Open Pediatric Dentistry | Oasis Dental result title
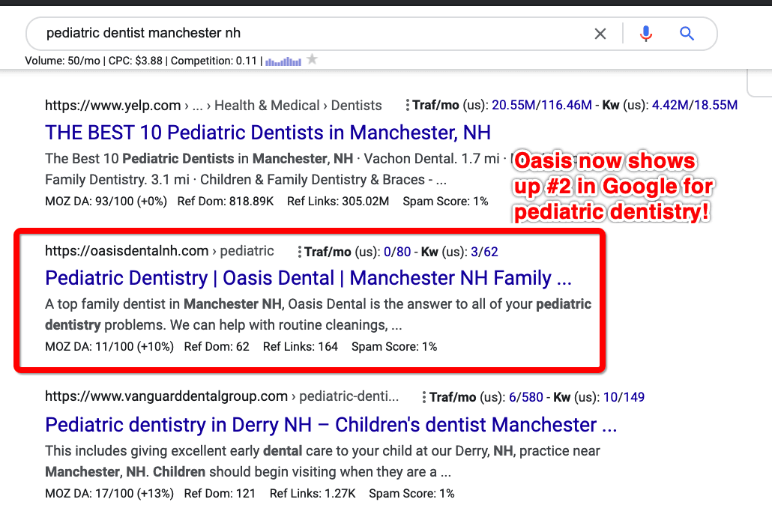Image resolution: width=772 pixels, height=532 pixels. coord(308,278)
